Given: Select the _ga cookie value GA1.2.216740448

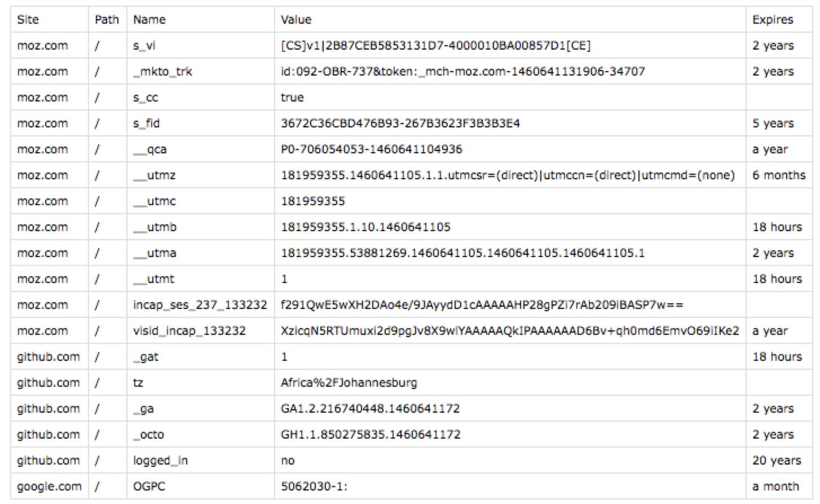Looking at the screenshot, I should point(371,409).
